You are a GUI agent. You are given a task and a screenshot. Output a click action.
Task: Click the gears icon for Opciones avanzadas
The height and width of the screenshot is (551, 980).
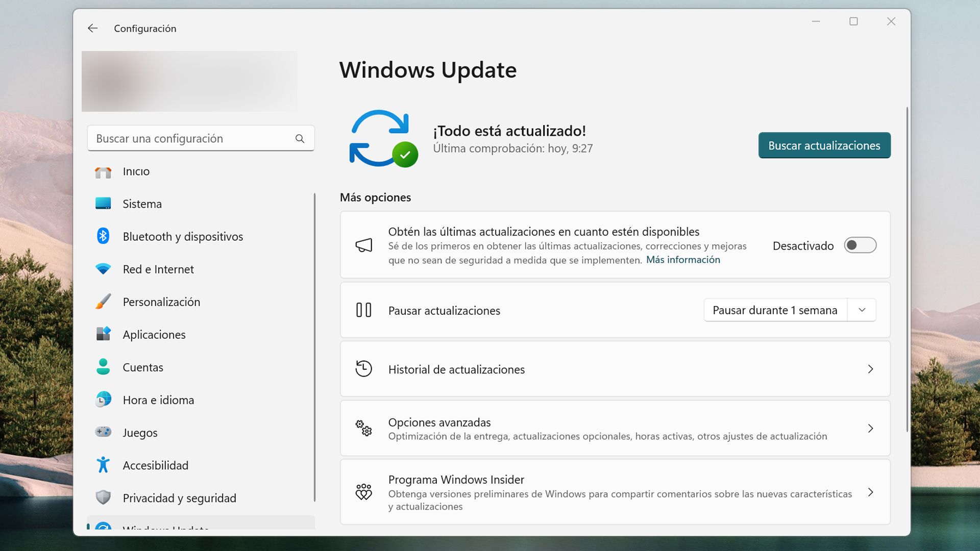(x=364, y=428)
